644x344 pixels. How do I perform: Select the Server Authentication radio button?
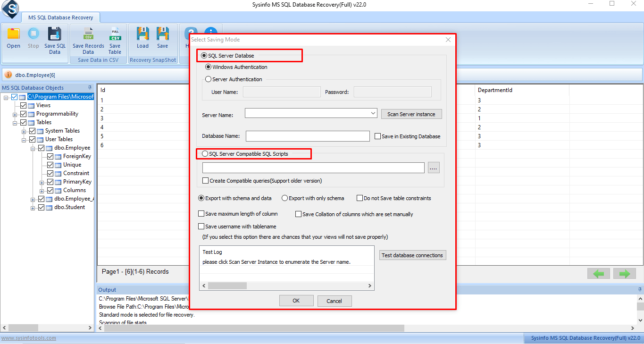(x=208, y=79)
